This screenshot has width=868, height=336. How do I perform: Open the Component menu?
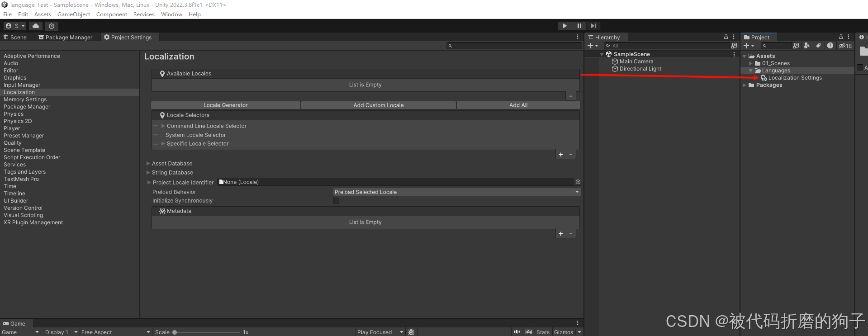tap(112, 14)
